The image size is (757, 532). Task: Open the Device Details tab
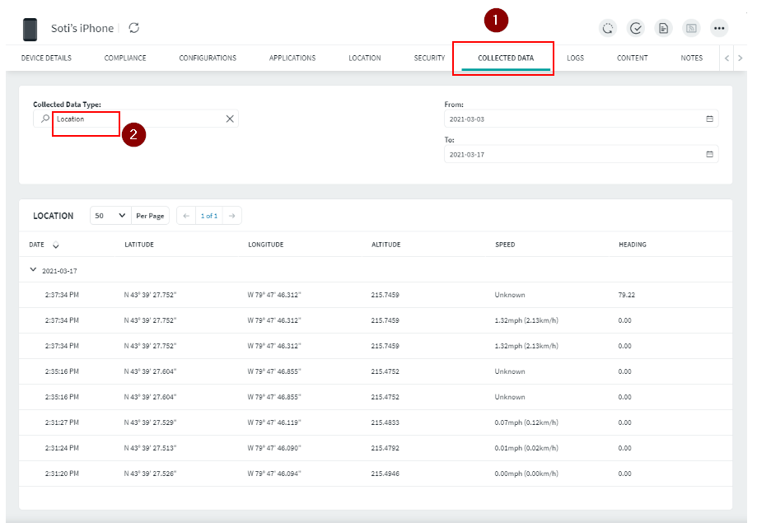pos(46,58)
